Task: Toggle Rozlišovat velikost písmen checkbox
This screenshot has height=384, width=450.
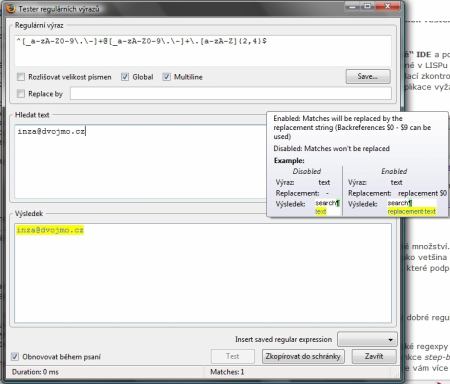Action: coord(21,77)
